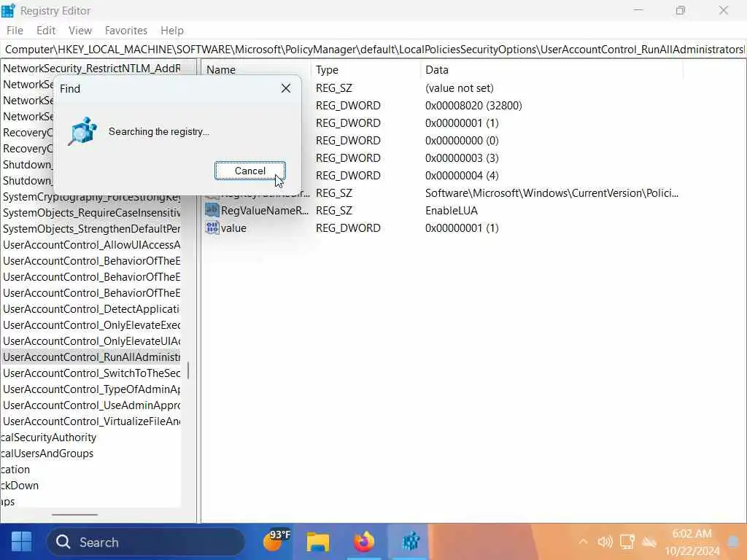Click the 0x00000003 (3) data value
Image resolution: width=747 pixels, height=560 pixels.
click(x=462, y=158)
